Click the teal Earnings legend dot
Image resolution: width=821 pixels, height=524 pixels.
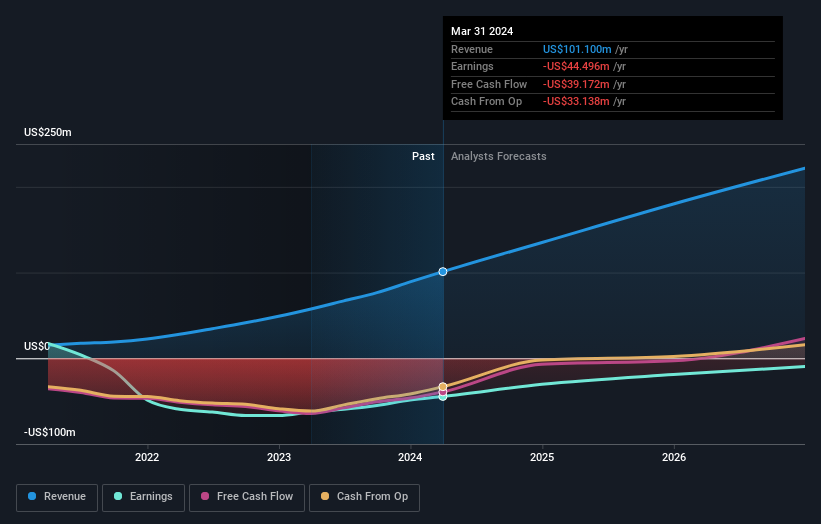coord(118,496)
